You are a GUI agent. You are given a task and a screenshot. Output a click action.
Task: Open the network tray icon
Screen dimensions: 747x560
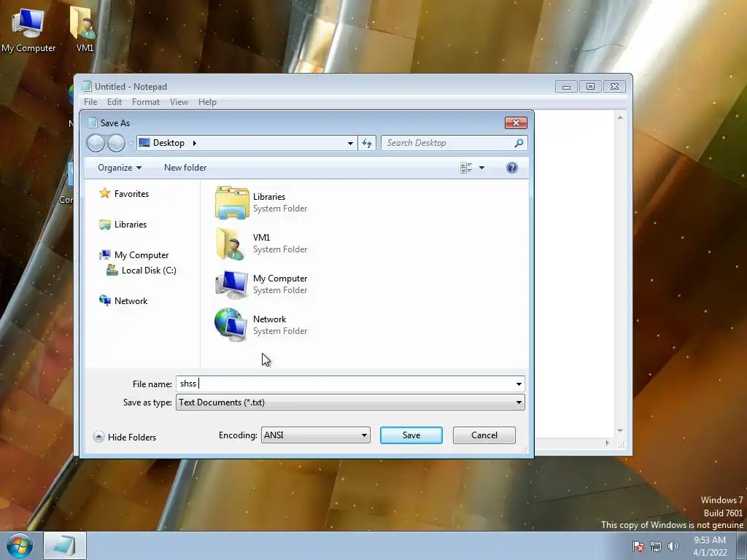(x=656, y=546)
